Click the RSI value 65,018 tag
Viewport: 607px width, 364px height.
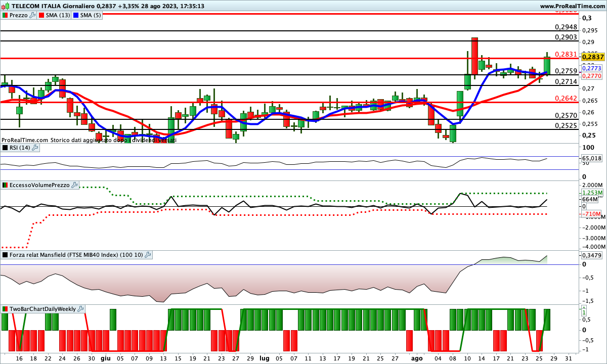coord(591,158)
